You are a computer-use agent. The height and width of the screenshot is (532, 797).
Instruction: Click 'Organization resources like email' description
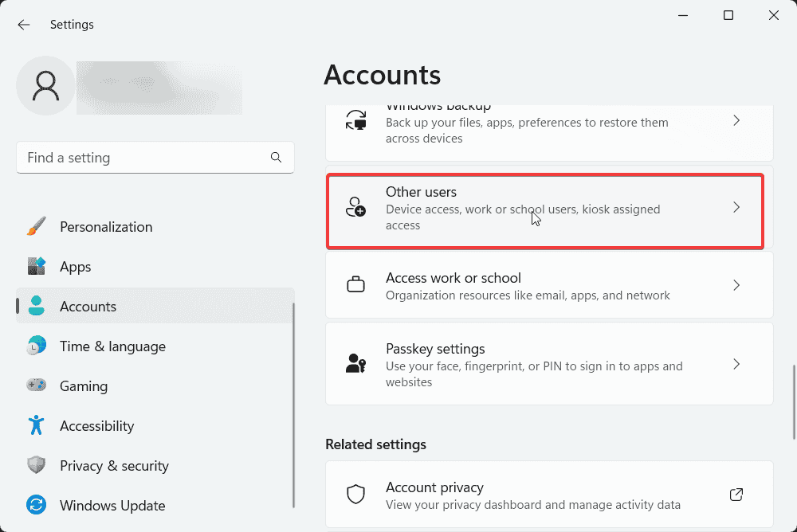[528, 295]
